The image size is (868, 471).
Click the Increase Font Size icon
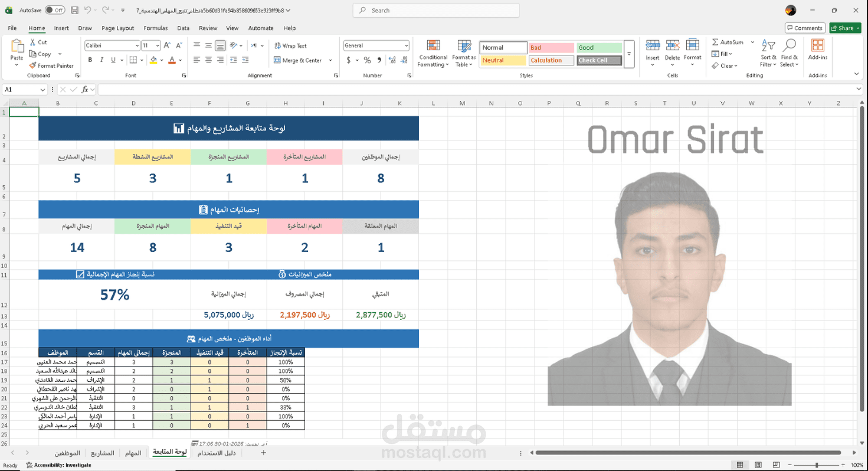pos(167,45)
